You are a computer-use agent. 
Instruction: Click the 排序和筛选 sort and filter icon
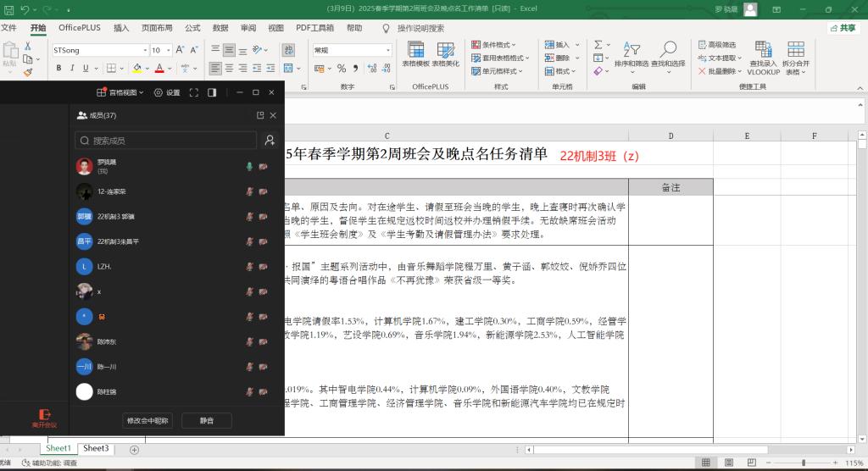(631, 54)
